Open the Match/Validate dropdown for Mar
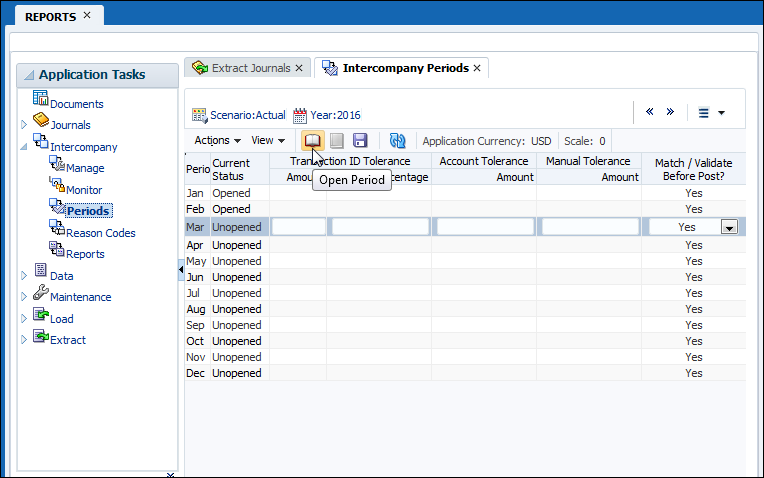Viewport: 764px width, 478px height. tap(729, 228)
